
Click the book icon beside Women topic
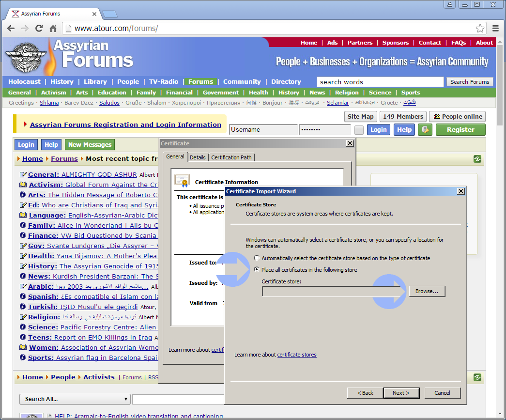click(23, 347)
